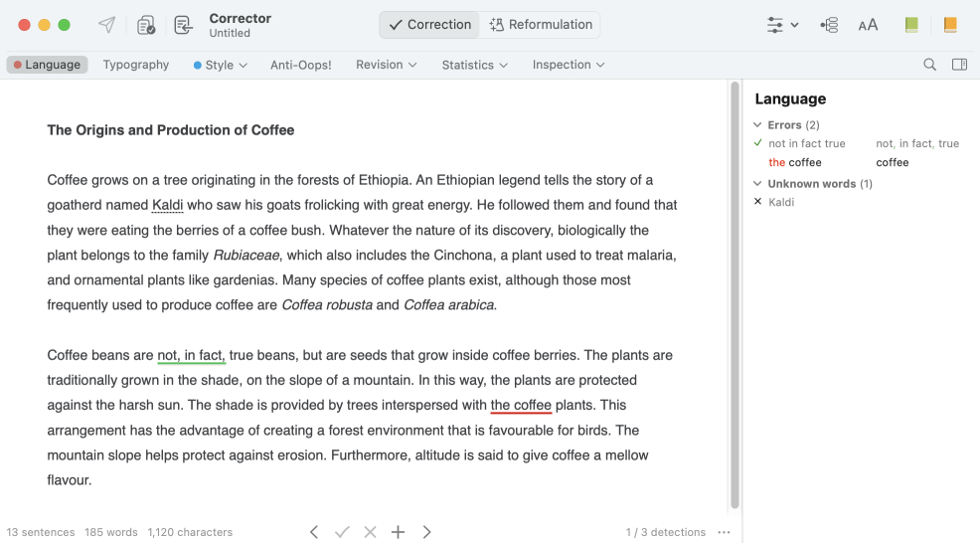Select the Kaldi unknown word entry
Screen dimensions: 980x543
[781, 202]
